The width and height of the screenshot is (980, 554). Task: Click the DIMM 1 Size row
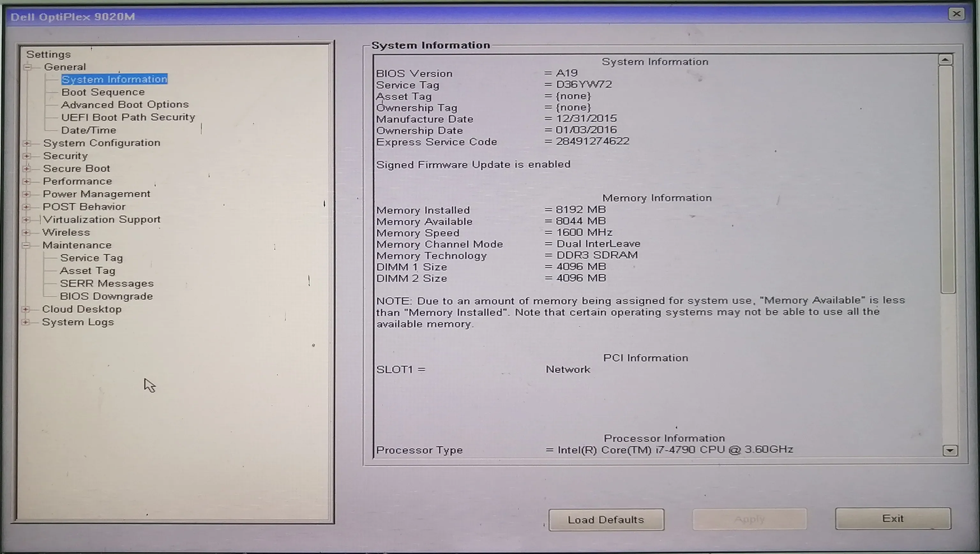[x=491, y=267]
